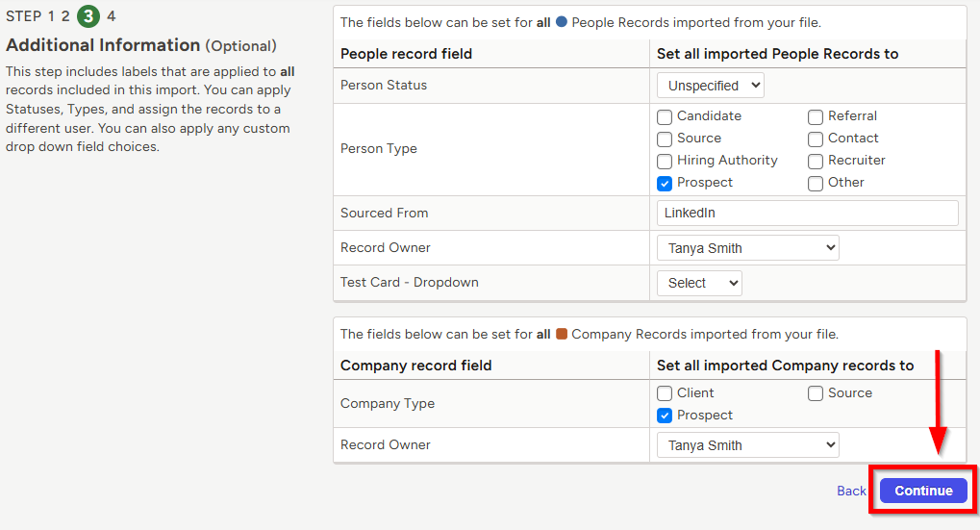Click the Back link
Screen dimensions: 980x530
pos(851,491)
